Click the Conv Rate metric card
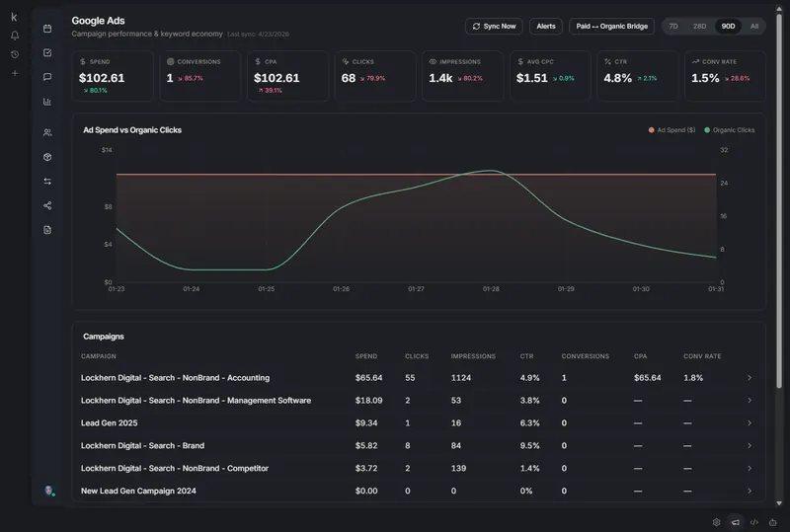This screenshot has width=790, height=532. [726, 76]
